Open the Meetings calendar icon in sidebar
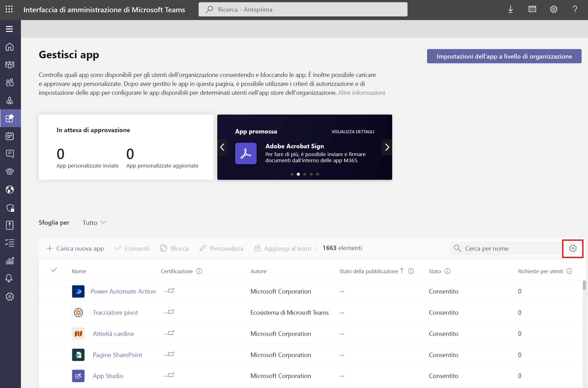Viewport: 588px width, 388px height. 10,136
